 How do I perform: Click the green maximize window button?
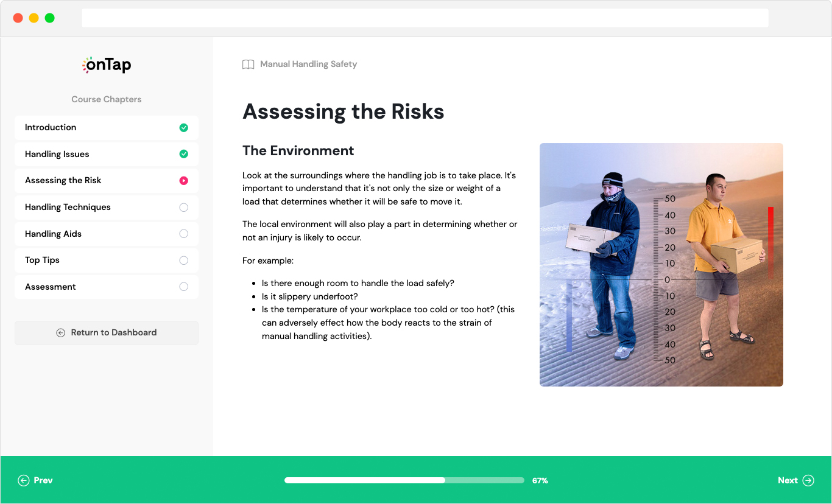[50, 18]
